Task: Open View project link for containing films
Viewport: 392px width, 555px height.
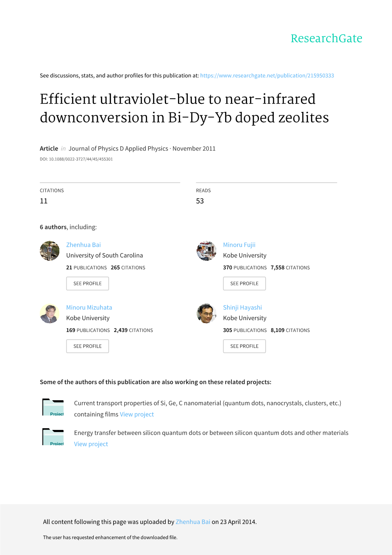Action: [x=137, y=414]
